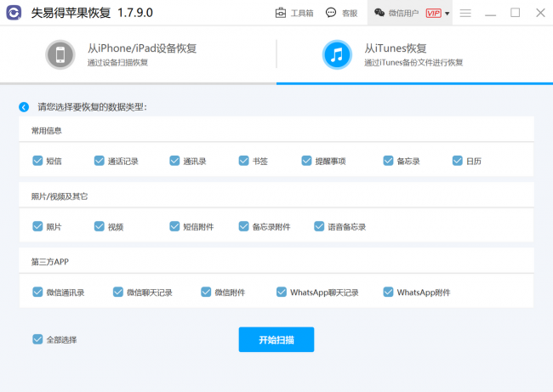Toggle the WhatsApp聊天记录 checkbox
Screen dimensions: 553x392
click(x=282, y=292)
